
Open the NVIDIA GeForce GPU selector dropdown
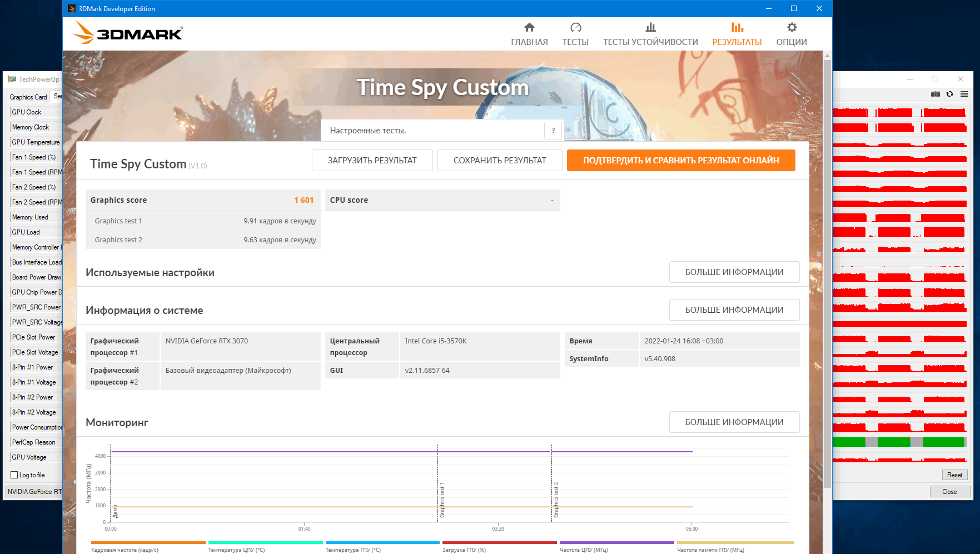click(x=34, y=492)
